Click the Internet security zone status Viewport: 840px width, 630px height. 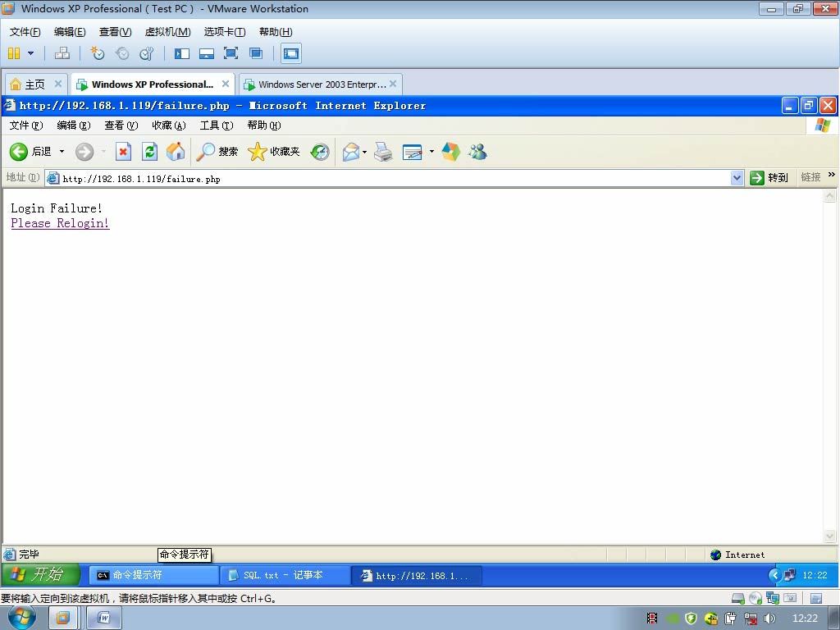tap(737, 555)
